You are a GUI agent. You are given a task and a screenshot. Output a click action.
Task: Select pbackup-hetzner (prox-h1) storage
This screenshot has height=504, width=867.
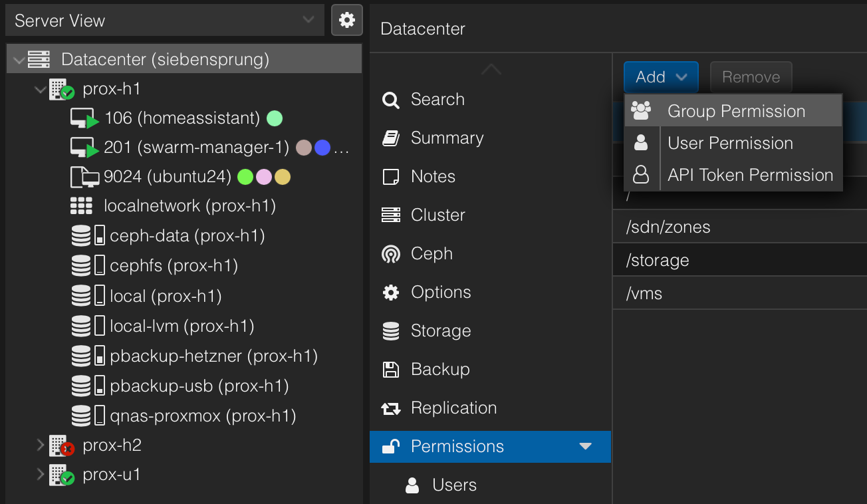184,356
